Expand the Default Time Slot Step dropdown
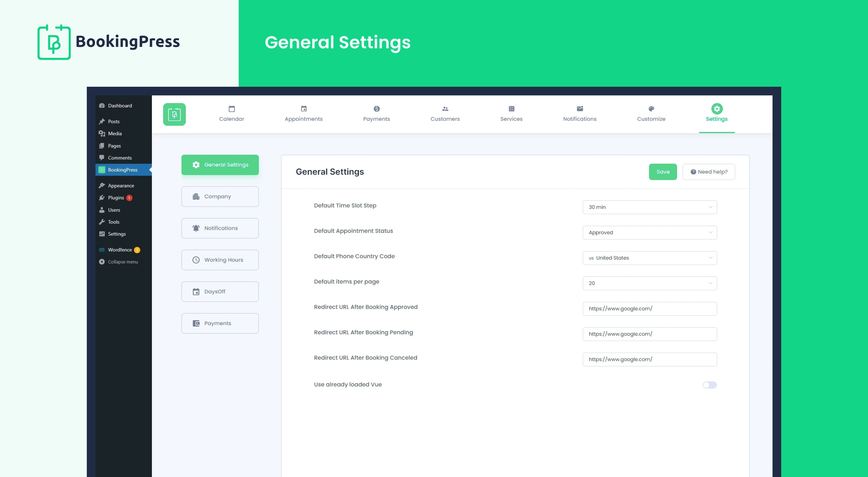Image resolution: width=868 pixels, height=477 pixels. (x=649, y=207)
